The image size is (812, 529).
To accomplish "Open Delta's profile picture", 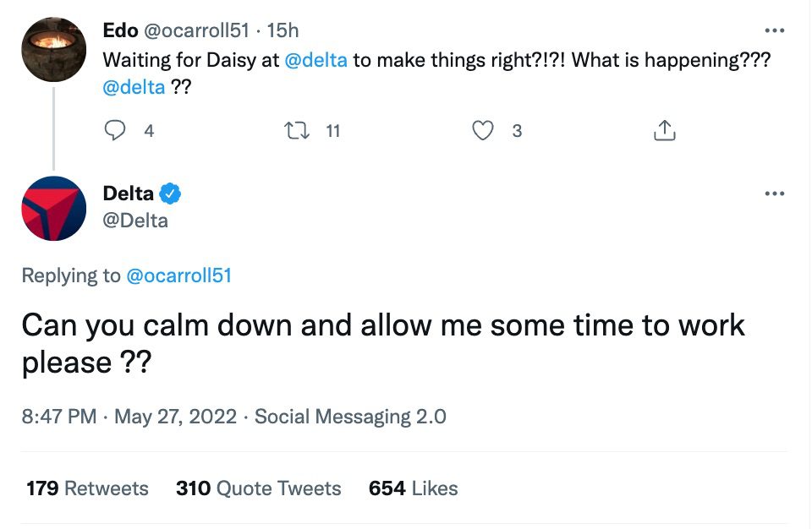I will (x=53, y=208).
